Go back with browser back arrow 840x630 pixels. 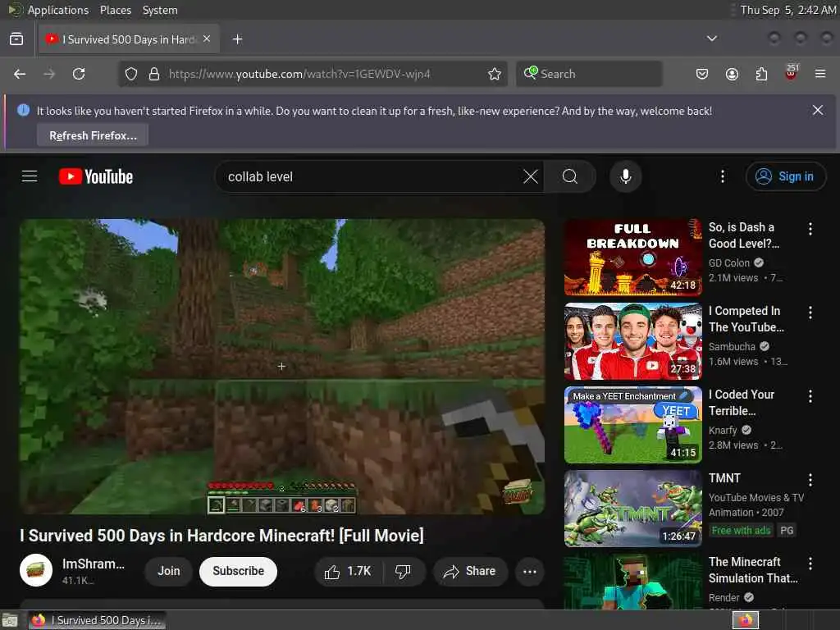click(x=20, y=74)
